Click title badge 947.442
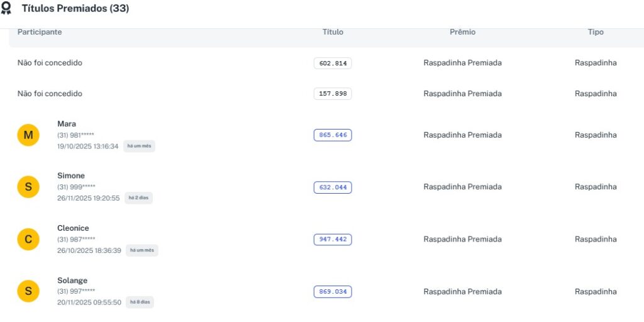The width and height of the screenshot is (644, 322). (x=333, y=240)
